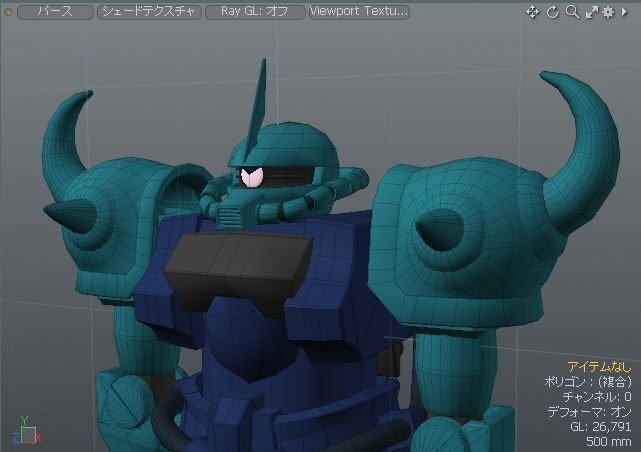Viewport: 641px width, 452px height.
Task: Click the ポリゴン：(複合) status text
Action: click(588, 382)
